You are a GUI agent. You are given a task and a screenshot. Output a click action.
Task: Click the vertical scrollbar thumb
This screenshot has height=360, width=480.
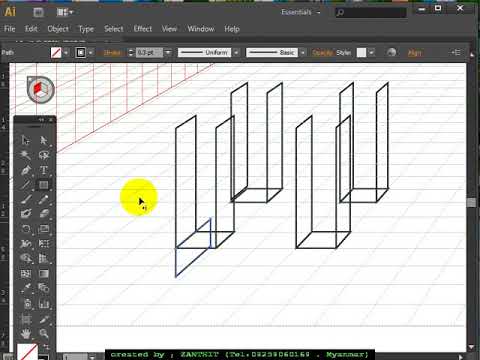pos(471,202)
